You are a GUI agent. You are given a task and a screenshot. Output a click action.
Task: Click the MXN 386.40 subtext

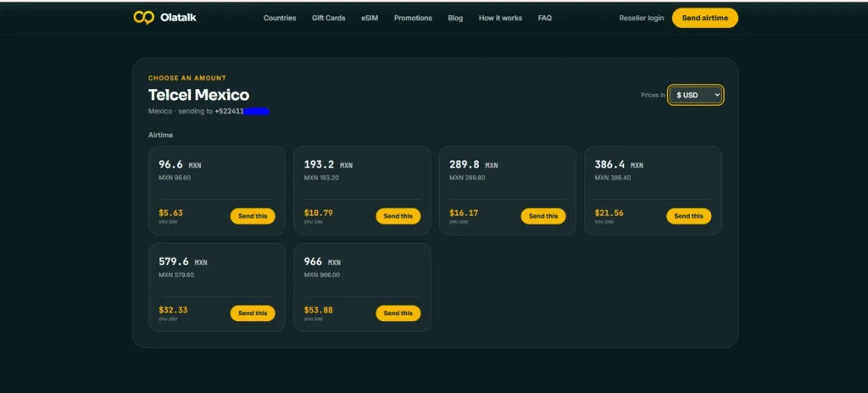click(613, 178)
